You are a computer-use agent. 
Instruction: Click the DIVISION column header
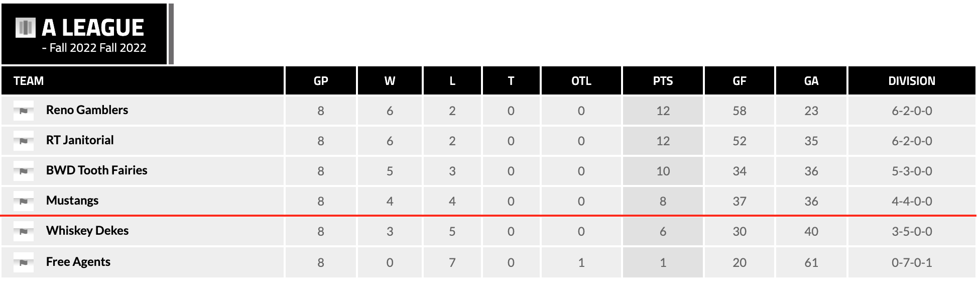tap(912, 81)
